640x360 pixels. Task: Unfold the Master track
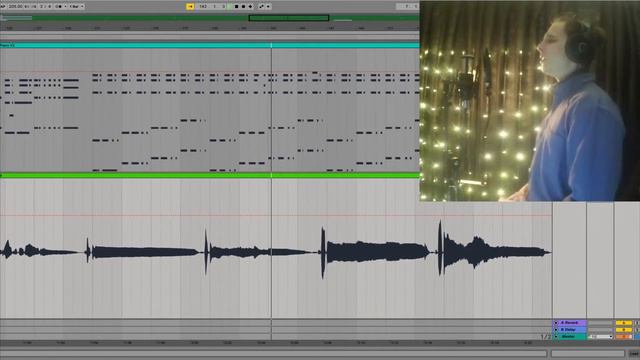556,337
